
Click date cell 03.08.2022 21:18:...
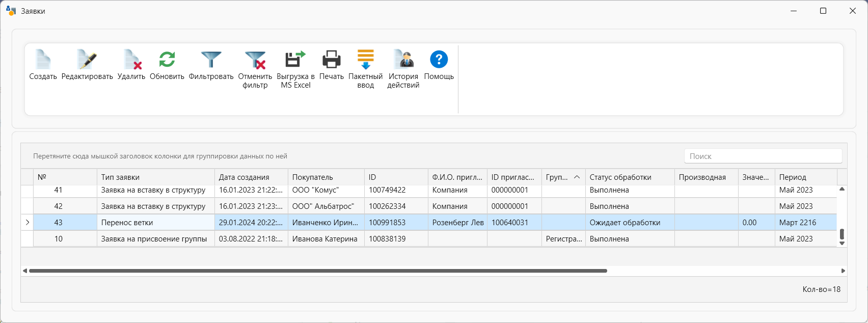coord(252,239)
